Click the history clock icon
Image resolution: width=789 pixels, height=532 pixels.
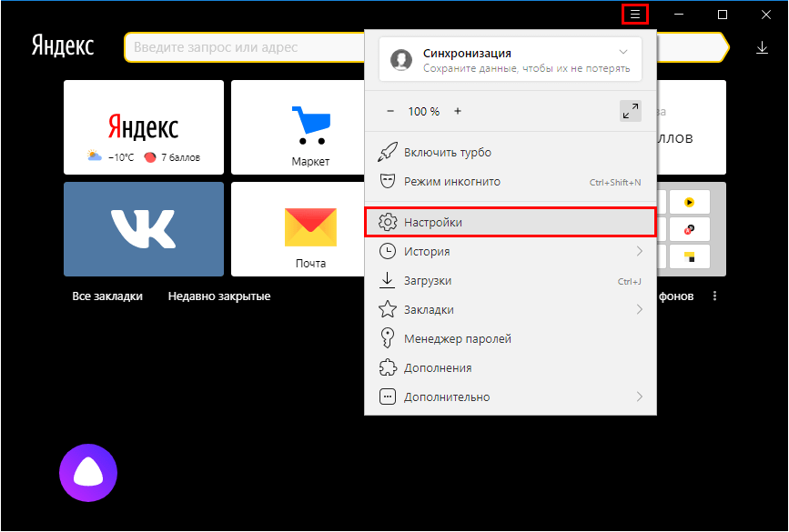point(388,251)
